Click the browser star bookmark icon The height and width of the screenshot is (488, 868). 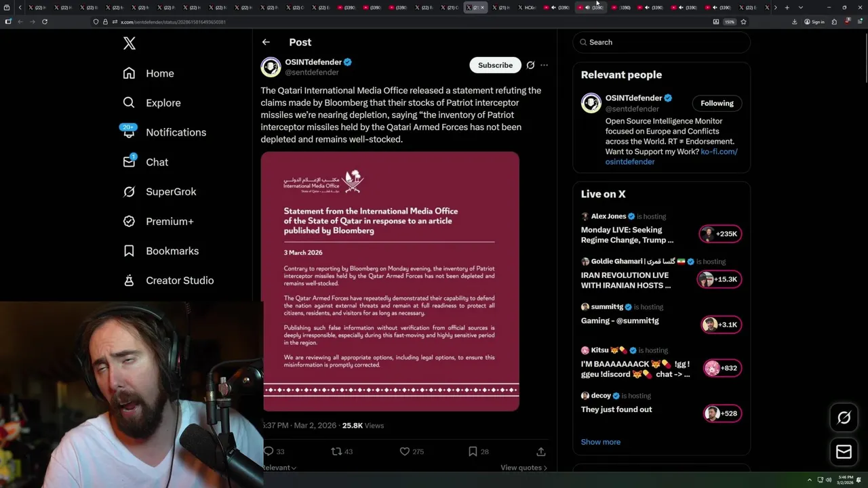click(743, 22)
